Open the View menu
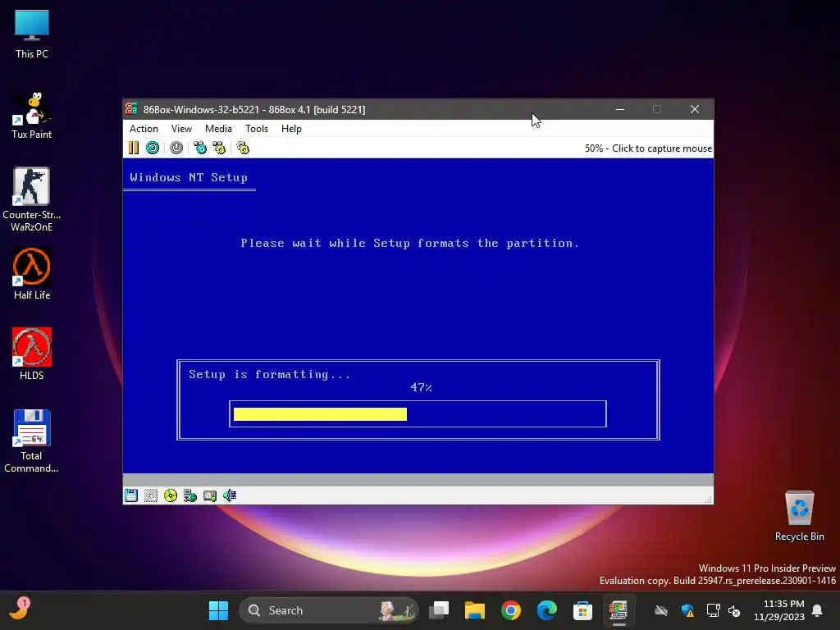Image resolution: width=840 pixels, height=630 pixels. pos(181,129)
